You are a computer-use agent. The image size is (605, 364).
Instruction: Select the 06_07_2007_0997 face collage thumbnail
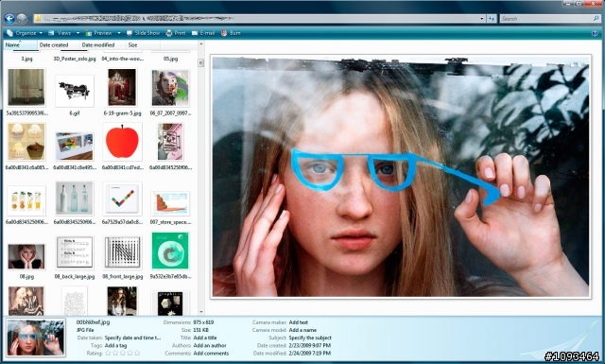click(x=170, y=88)
